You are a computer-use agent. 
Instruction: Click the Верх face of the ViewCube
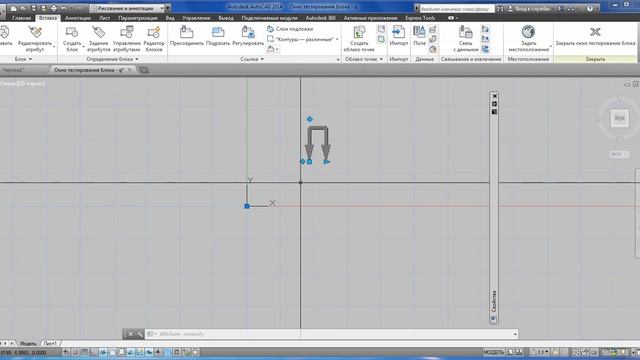620,118
